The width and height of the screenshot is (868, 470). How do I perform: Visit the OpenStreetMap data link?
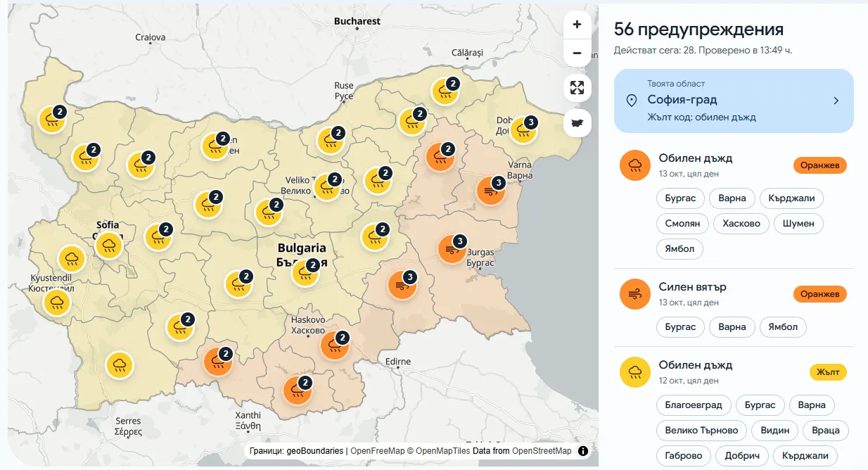(542, 451)
